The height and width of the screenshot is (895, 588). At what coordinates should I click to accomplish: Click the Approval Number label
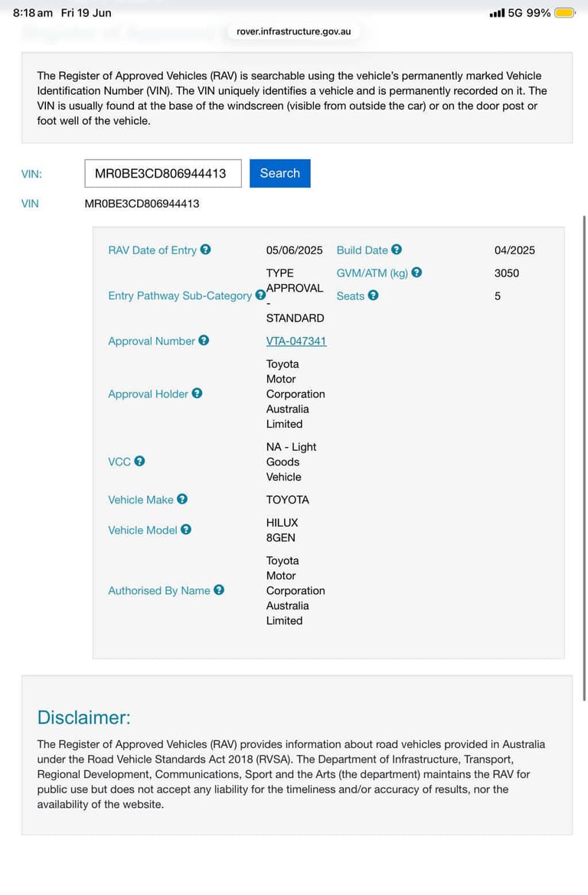coord(152,341)
